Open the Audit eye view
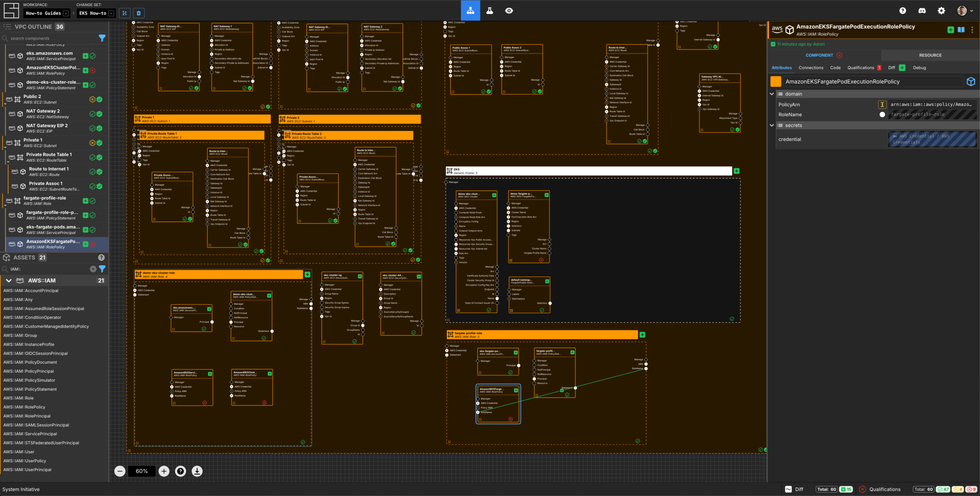Image resolution: width=980 pixels, height=496 pixels. coord(509,10)
